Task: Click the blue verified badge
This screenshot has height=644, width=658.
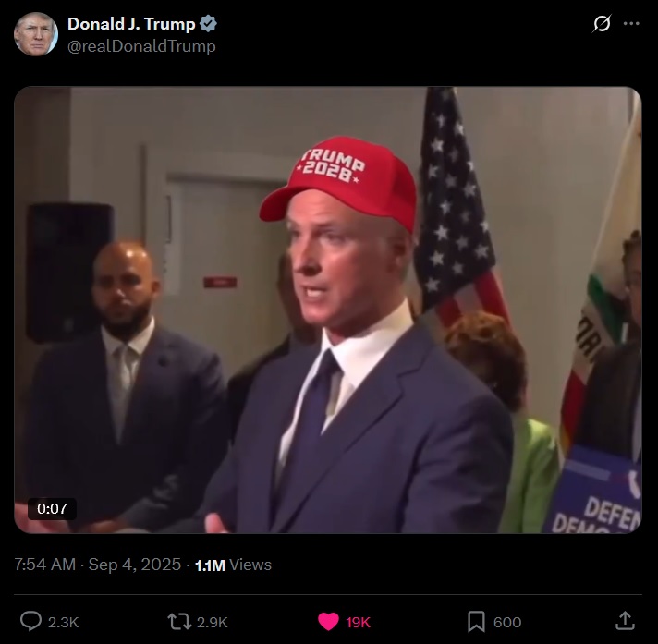Action: [208, 24]
